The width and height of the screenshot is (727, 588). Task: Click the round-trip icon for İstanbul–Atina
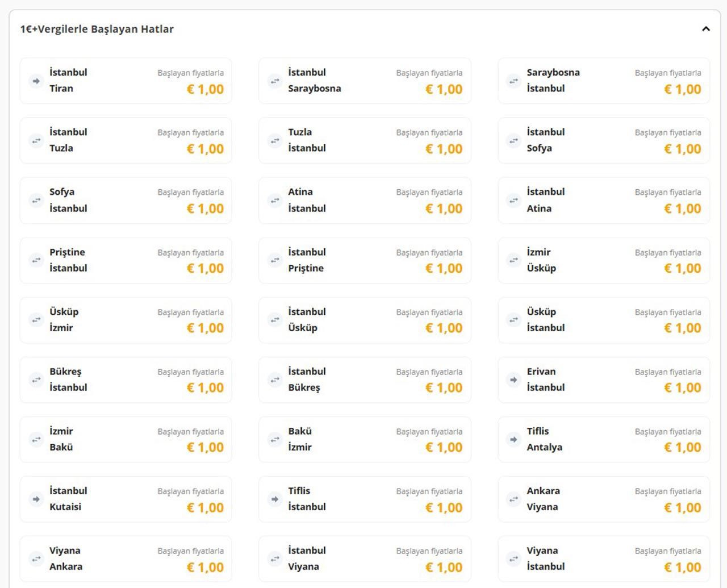click(513, 201)
